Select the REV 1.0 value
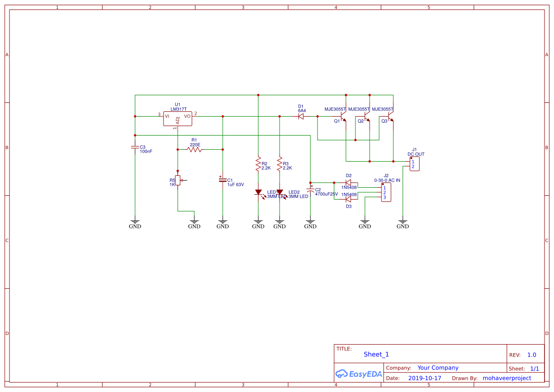 531,355
